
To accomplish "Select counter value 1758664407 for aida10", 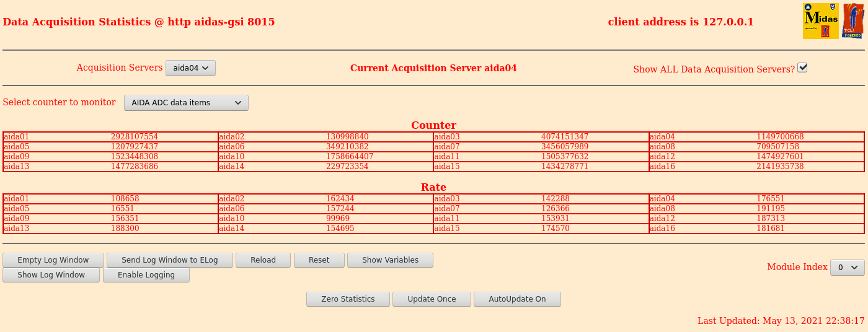I will [350, 157].
